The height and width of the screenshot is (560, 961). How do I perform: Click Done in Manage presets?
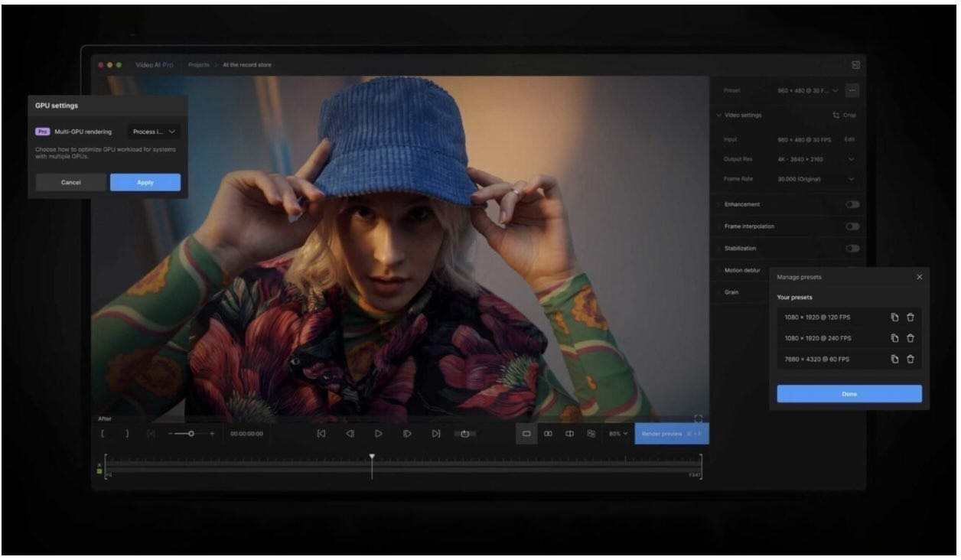click(x=849, y=394)
